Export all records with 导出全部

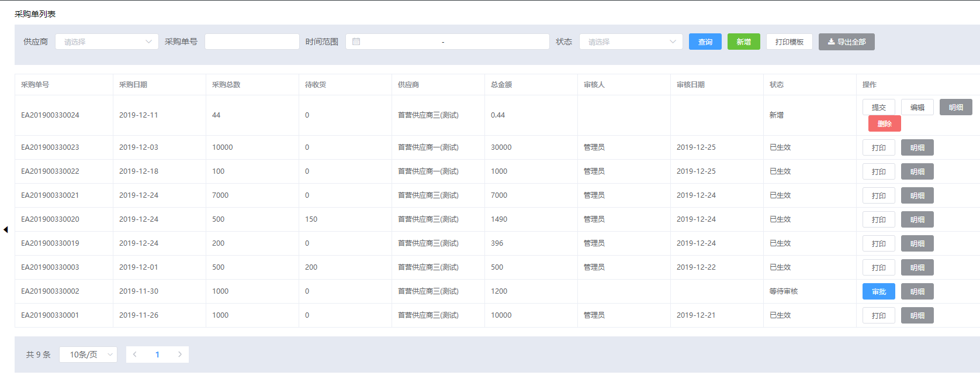click(x=846, y=42)
